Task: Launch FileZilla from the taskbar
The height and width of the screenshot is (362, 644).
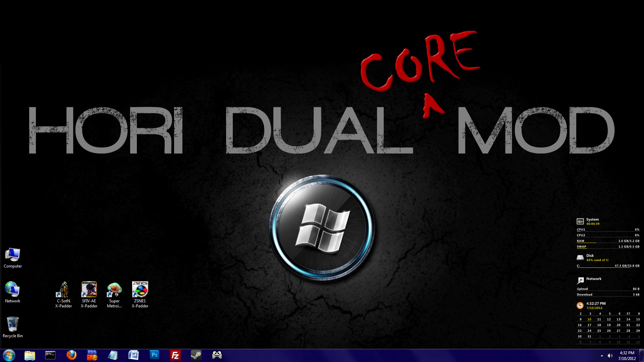Action: [175, 355]
